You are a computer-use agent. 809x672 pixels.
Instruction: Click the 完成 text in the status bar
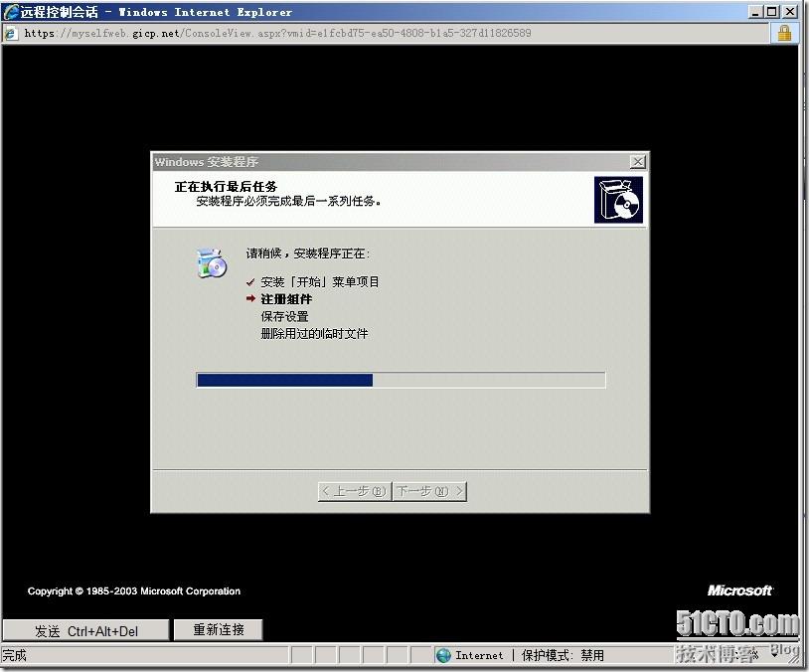click(x=14, y=655)
